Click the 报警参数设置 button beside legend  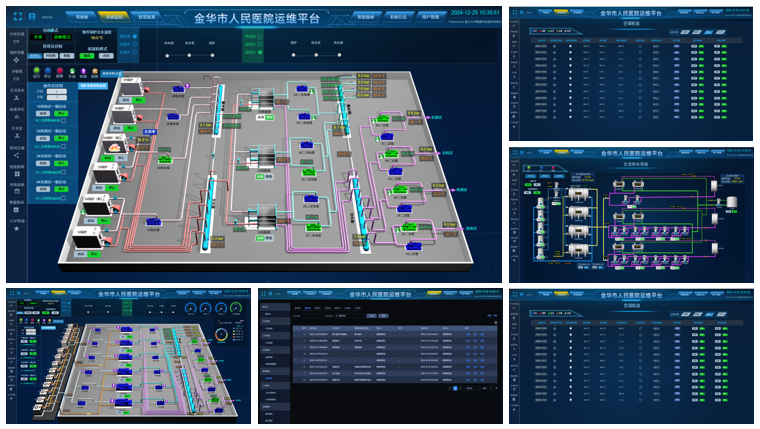coord(111,74)
